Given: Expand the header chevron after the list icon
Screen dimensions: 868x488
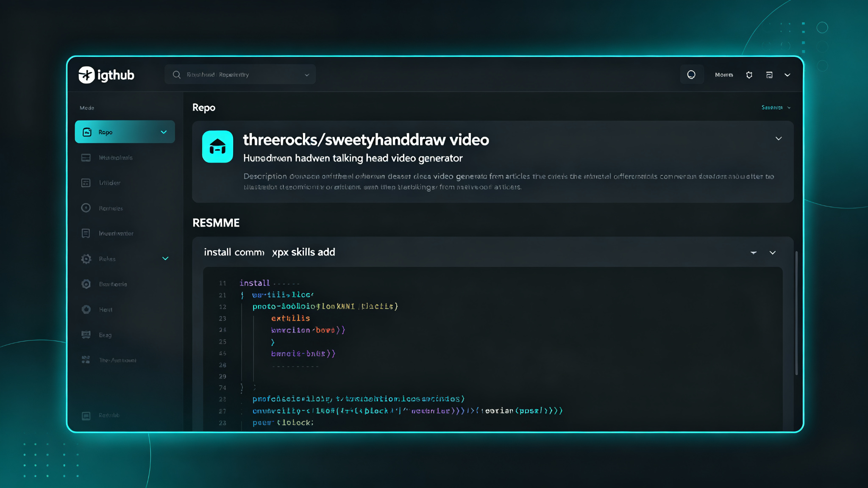Looking at the screenshot, I should pyautogui.click(x=787, y=75).
